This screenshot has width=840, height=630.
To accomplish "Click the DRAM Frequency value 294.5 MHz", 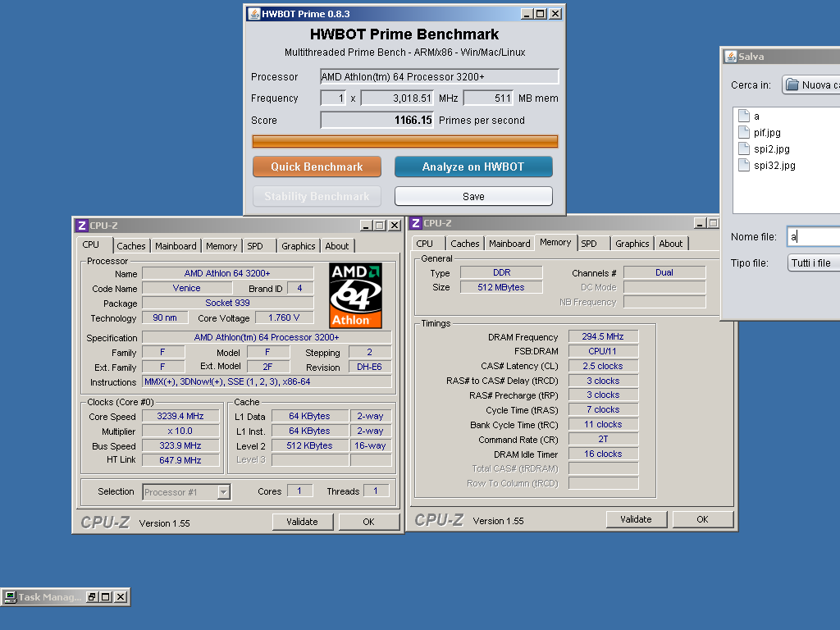I will click(x=603, y=336).
